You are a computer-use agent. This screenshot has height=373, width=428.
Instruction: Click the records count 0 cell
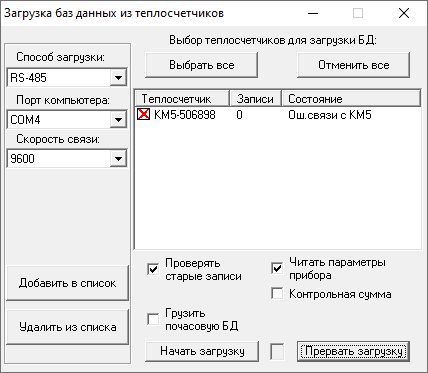pyautogui.click(x=239, y=115)
